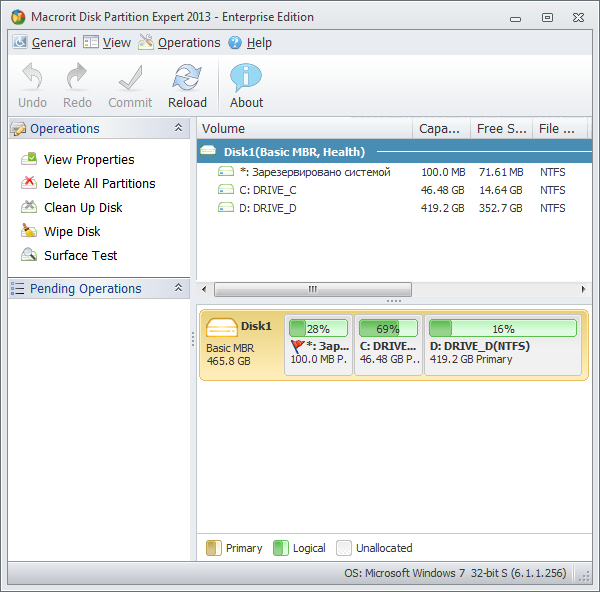This screenshot has height=592, width=600.
Task: Click the Primary legend color swatch
Action: 214,548
